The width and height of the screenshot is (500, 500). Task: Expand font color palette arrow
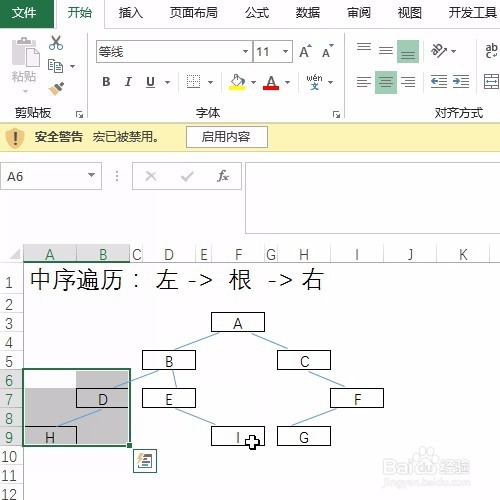(x=287, y=82)
